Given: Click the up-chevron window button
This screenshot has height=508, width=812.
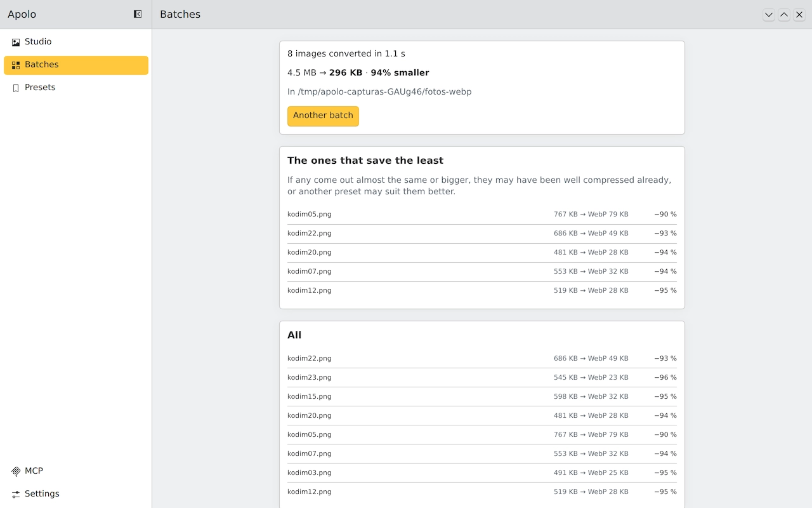Looking at the screenshot, I should (784, 15).
